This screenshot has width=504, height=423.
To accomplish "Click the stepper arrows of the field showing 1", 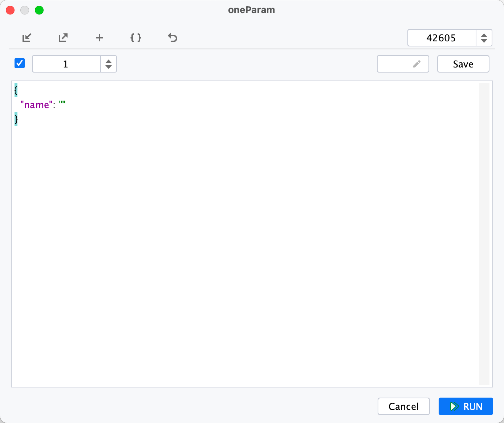I will (109, 64).
